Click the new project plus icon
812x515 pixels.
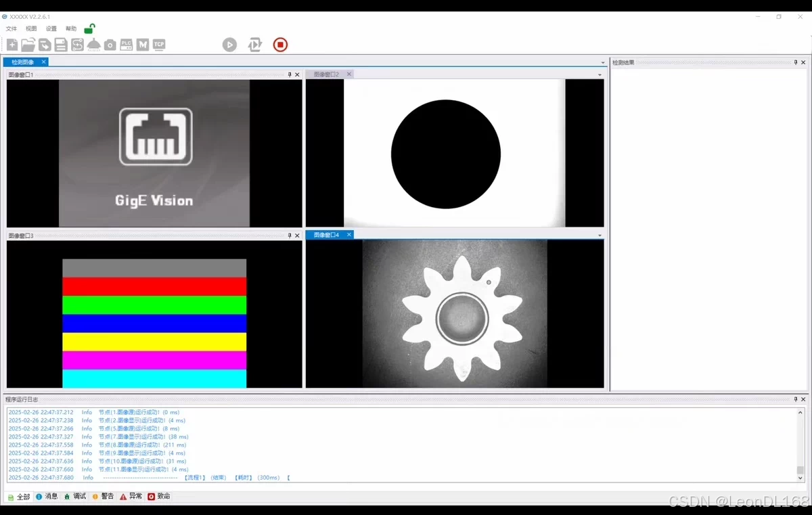click(x=12, y=45)
